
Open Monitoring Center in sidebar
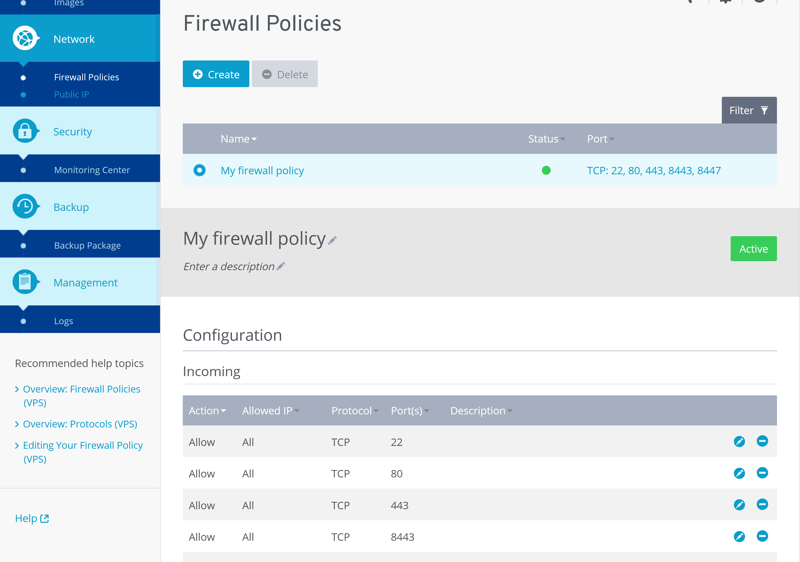[91, 170]
